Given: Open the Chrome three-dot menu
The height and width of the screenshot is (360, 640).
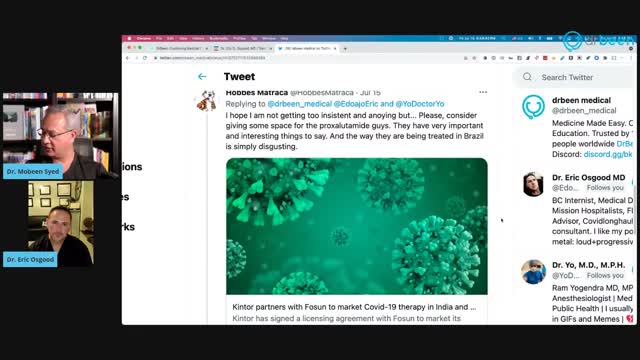Looking at the screenshot, I should pyautogui.click(x=631, y=58).
